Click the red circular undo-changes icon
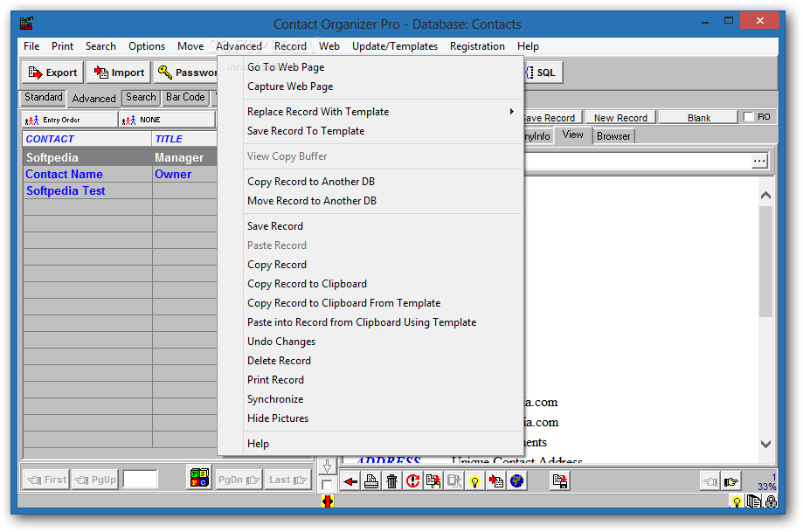 pos(412,481)
